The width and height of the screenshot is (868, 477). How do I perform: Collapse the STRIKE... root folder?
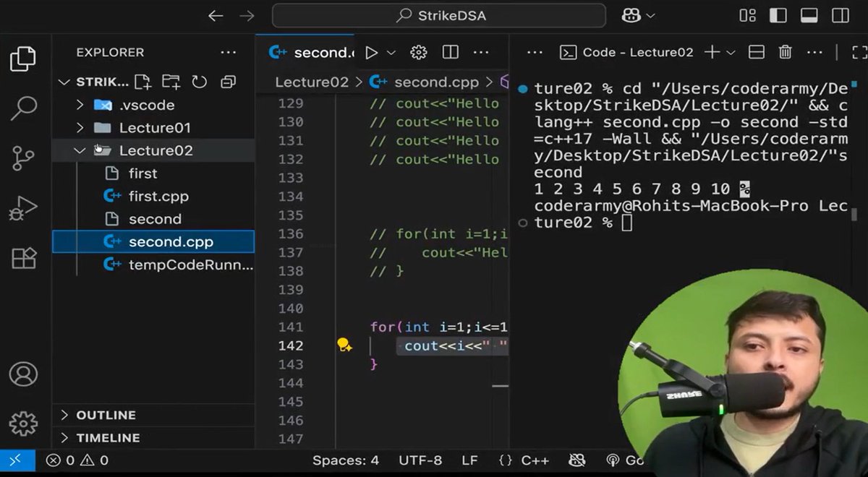tap(93, 82)
